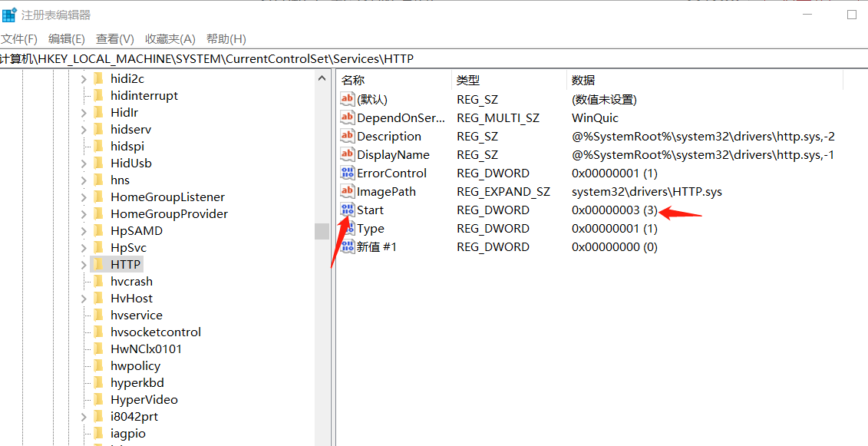Click the ImagePath string value icon
The image size is (868, 446).
pyautogui.click(x=347, y=192)
